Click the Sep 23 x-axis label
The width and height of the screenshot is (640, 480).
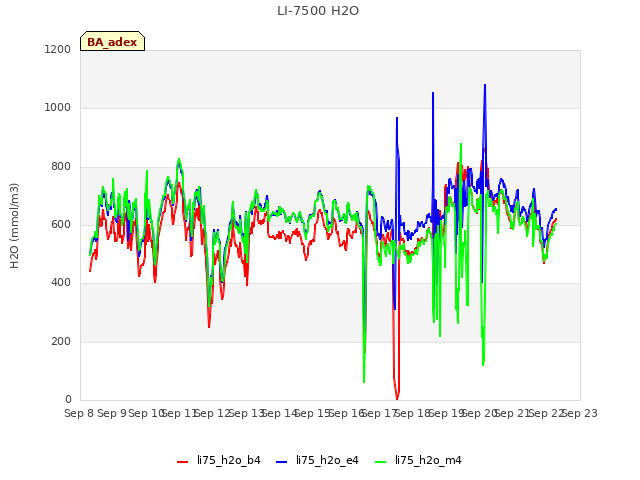pos(579,413)
